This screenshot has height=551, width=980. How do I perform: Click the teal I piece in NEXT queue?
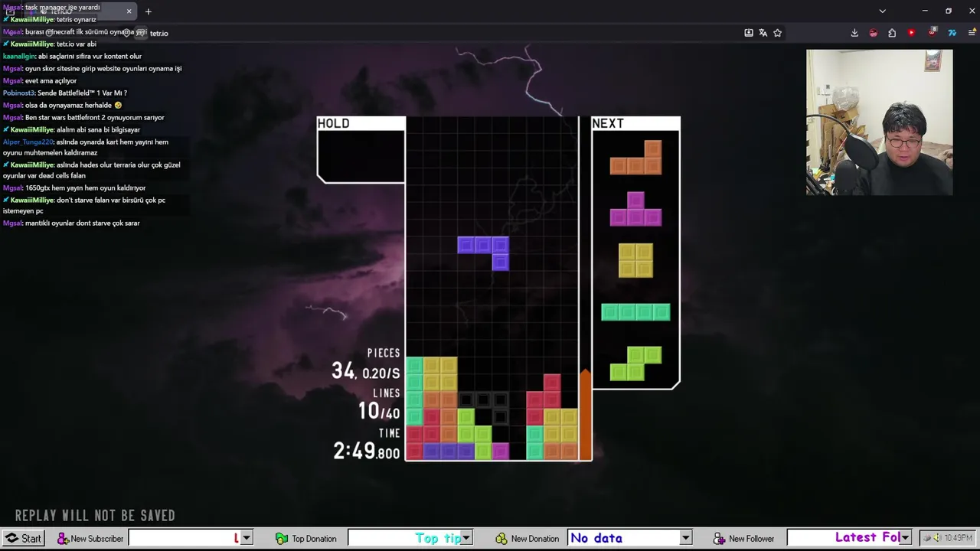[x=635, y=312]
